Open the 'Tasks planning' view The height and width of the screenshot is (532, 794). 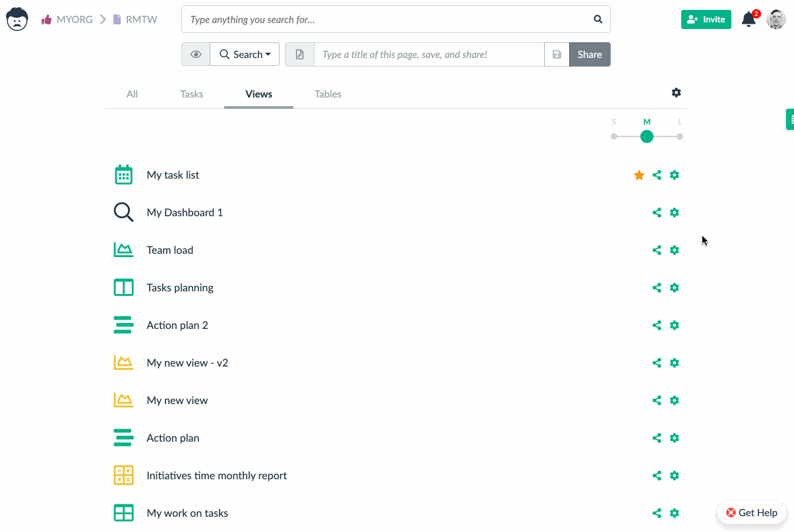[x=180, y=287]
